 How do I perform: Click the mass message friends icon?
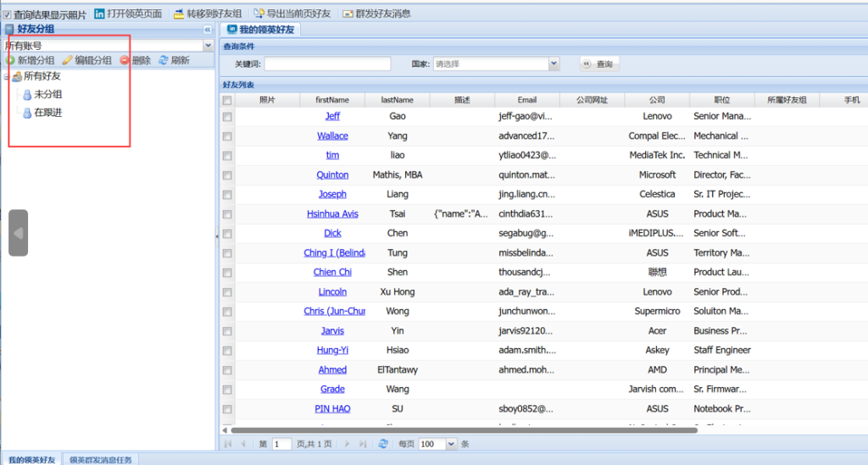click(x=348, y=14)
